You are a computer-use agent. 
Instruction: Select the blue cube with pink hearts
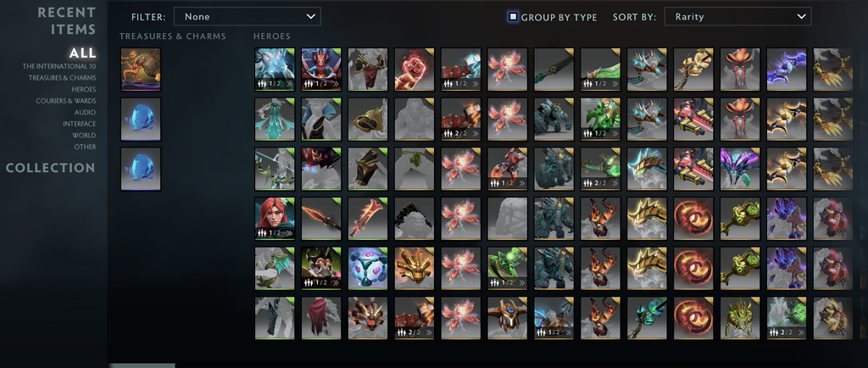368,269
